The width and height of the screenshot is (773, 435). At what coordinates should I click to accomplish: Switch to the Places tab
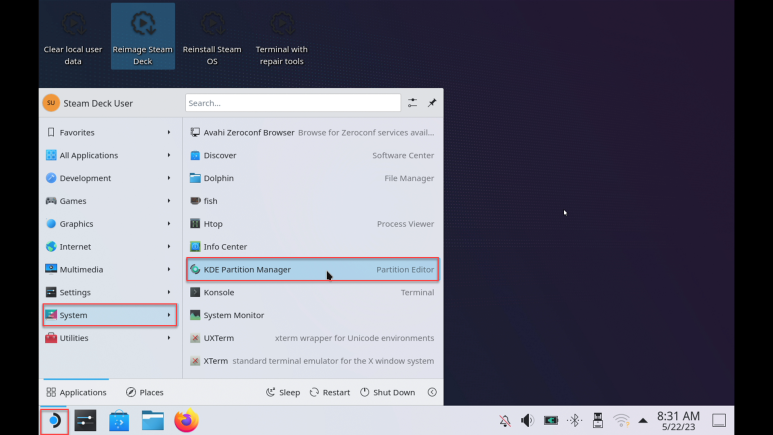144,392
